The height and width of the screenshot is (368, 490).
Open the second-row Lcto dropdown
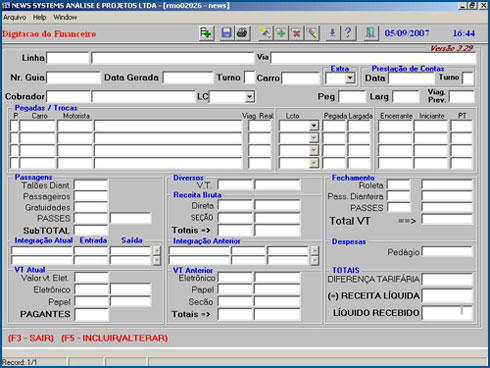(314, 138)
